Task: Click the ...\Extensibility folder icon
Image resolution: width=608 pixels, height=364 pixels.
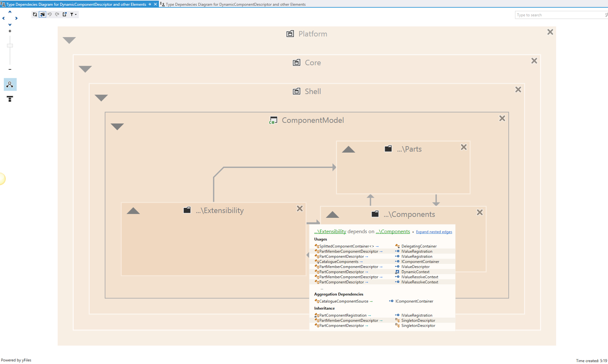Action: [x=187, y=210]
